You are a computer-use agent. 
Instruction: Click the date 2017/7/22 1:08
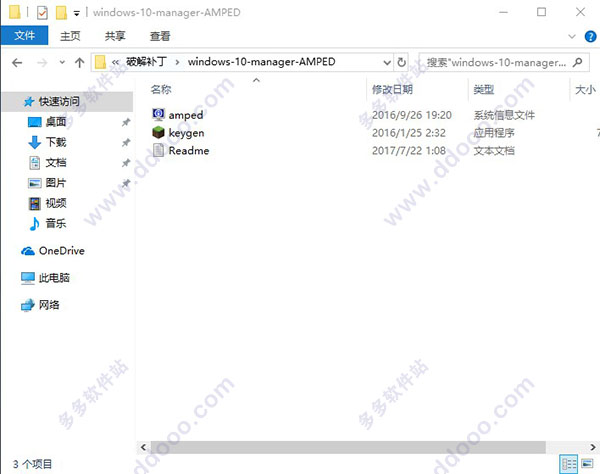tap(409, 151)
